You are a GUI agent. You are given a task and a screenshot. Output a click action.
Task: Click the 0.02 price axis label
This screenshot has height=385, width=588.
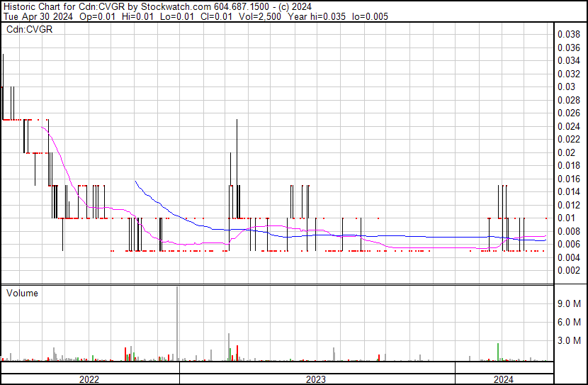pos(566,152)
